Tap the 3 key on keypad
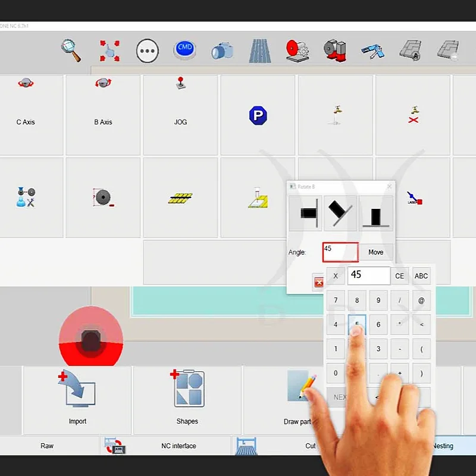476x476 pixels. [x=378, y=349]
